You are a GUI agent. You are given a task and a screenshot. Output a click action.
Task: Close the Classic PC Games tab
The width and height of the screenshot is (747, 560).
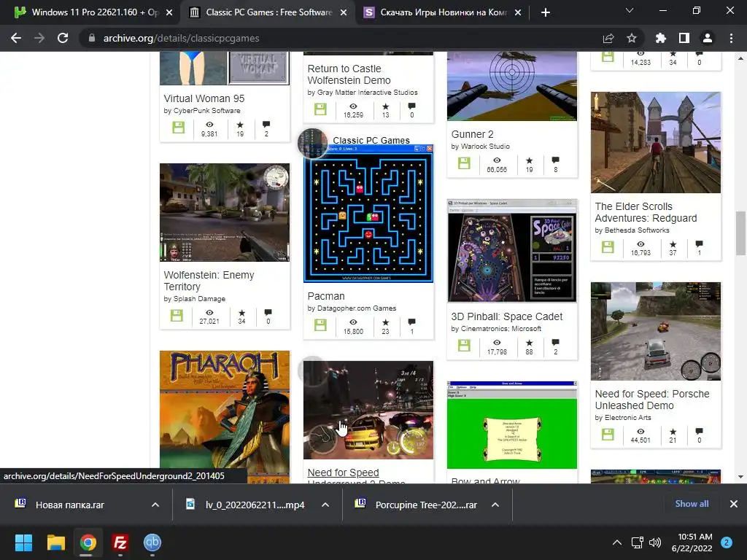344,12
